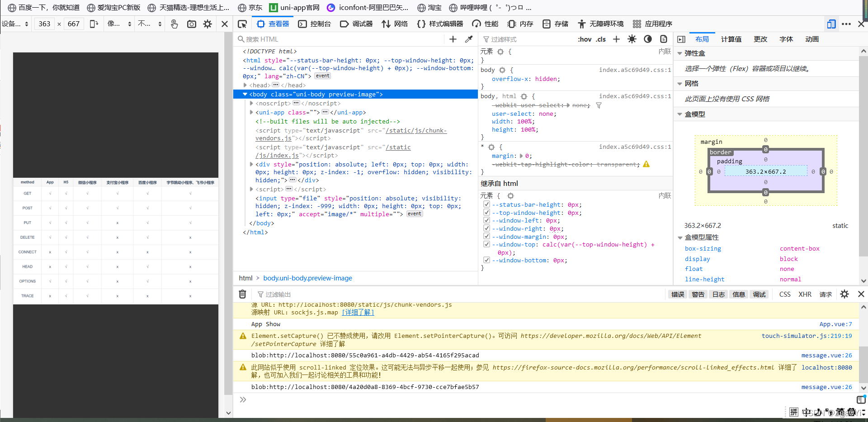868x422 pixels.
Task: Click the 过滤样式 filter styles field
Action: (x=528, y=39)
